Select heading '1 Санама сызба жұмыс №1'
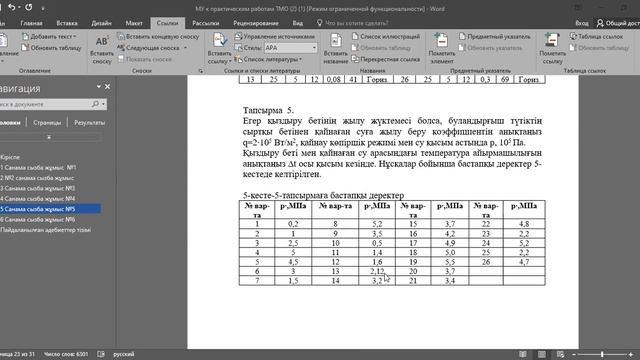This screenshot has width=640, height=360. click(x=38, y=167)
